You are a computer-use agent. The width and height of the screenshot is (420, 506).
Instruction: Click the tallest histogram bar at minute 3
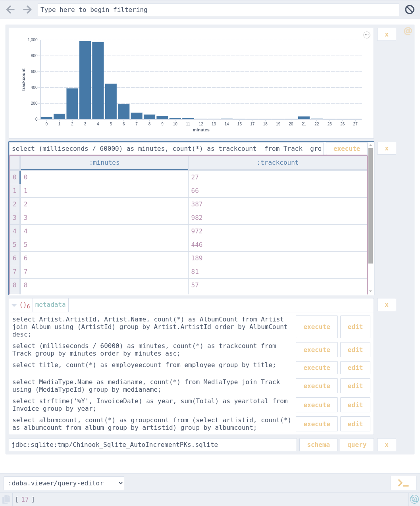coord(85,80)
